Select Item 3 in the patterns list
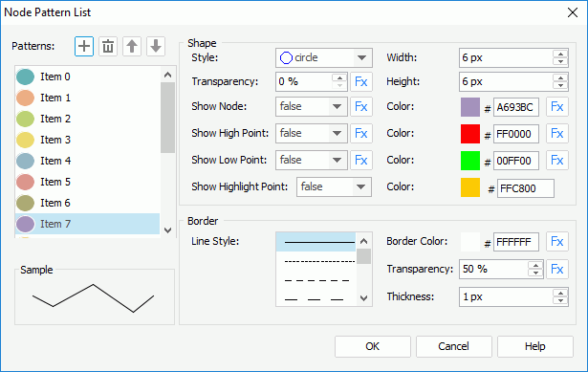The width and height of the screenshot is (588, 372). click(x=87, y=140)
